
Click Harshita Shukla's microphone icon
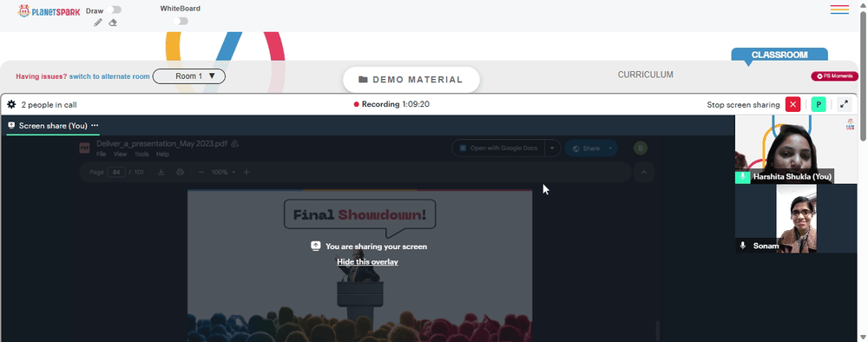pos(742,176)
